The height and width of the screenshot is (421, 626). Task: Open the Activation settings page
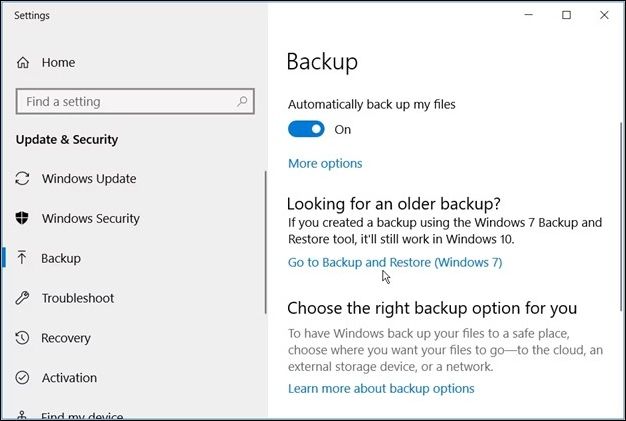point(69,378)
